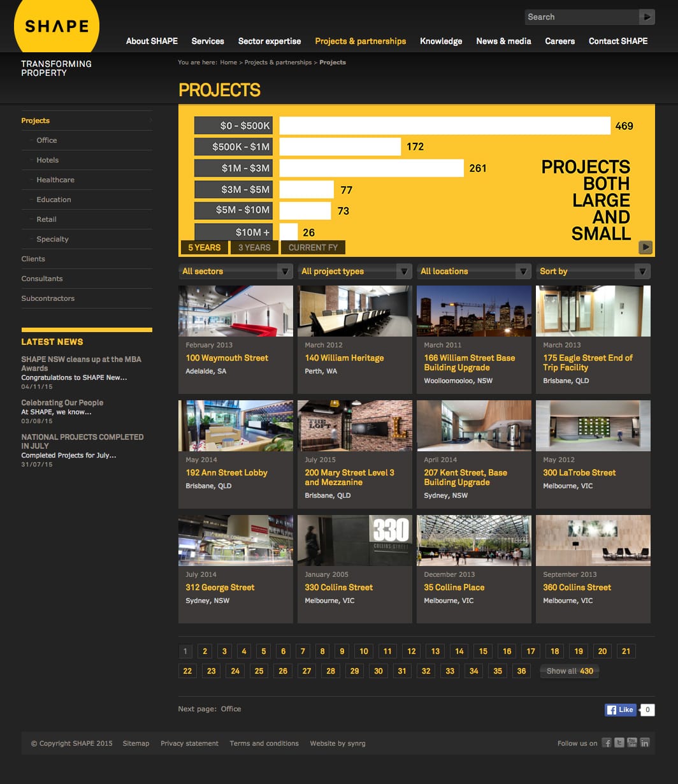The image size is (678, 784).
Task: Read the SHAPE NSW MBA Awards news
Action: [x=81, y=363]
